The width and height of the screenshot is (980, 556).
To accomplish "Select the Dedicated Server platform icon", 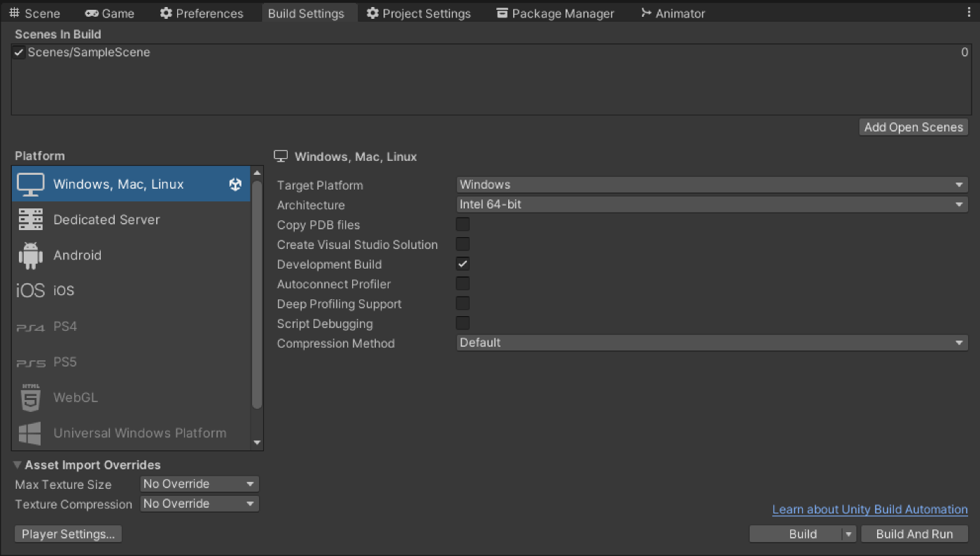I will [30, 220].
